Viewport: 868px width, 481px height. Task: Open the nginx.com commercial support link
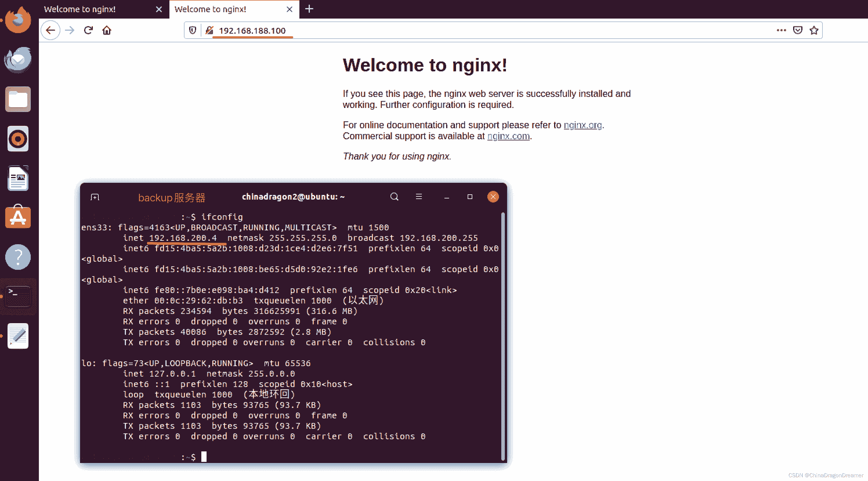point(508,136)
